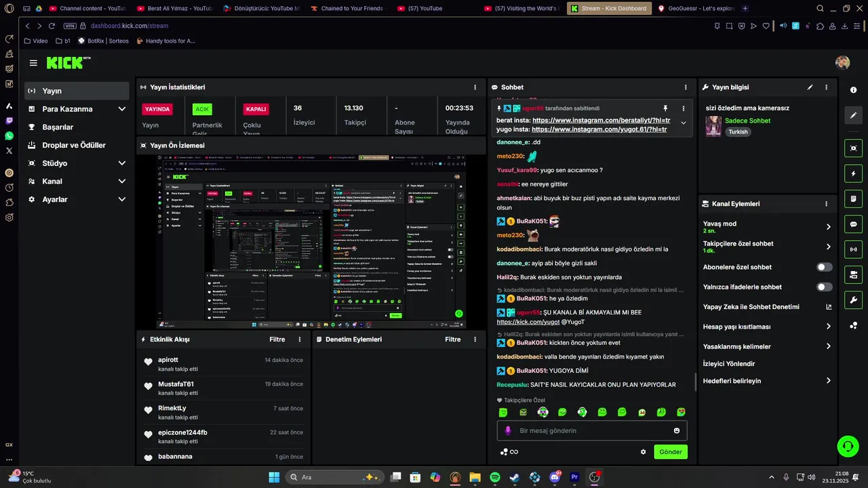Open Filtre in Etkinlik Akışı panel
This screenshot has width=868, height=488.
coord(277,340)
